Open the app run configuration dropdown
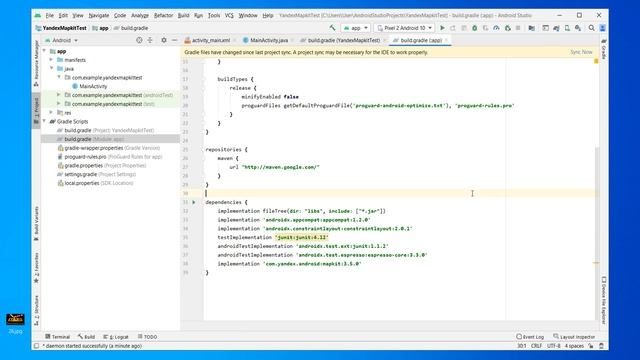The image size is (640, 360). click(x=356, y=28)
